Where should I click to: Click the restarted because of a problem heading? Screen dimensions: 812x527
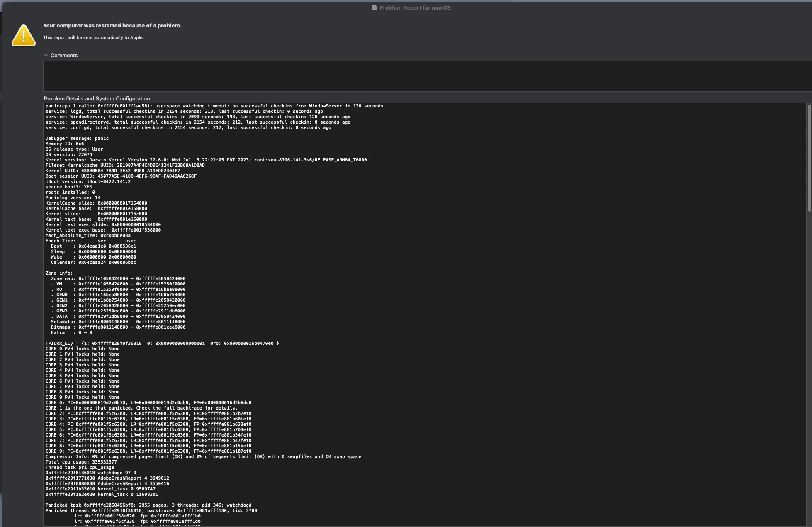pyautogui.click(x=112, y=25)
